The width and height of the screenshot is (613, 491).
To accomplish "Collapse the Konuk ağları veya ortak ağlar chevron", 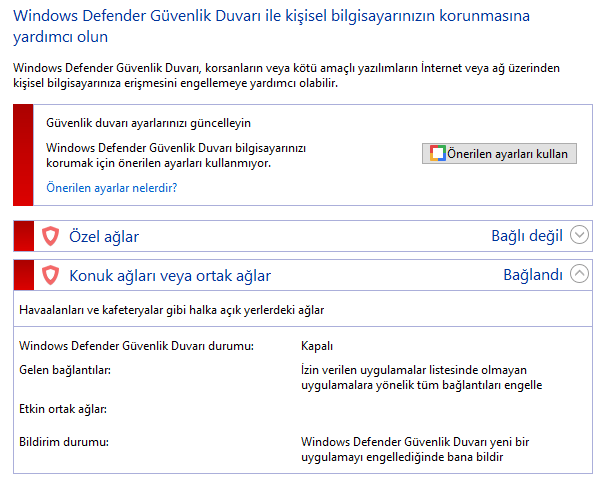I will (579, 274).
